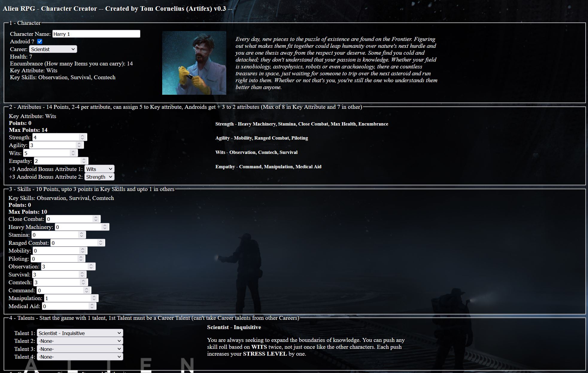Decrease the Survival skill with its down arrow
The height and width of the screenshot is (373, 588).
83,276
